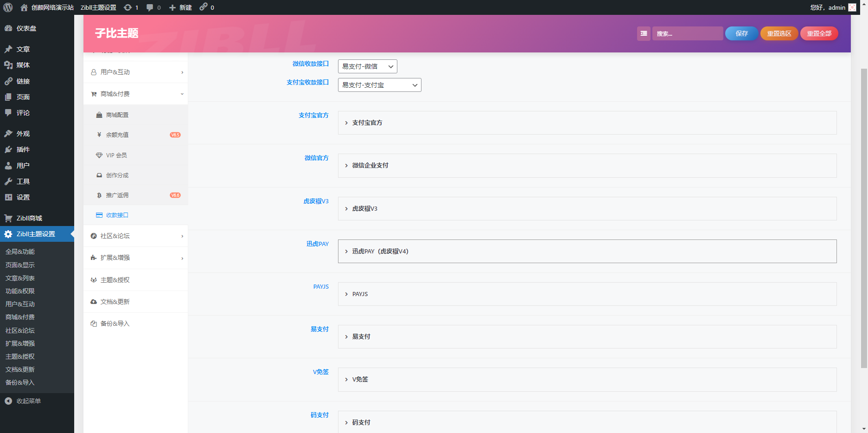Expand the V免签 accordion
The image size is (868, 433).
[587, 380]
